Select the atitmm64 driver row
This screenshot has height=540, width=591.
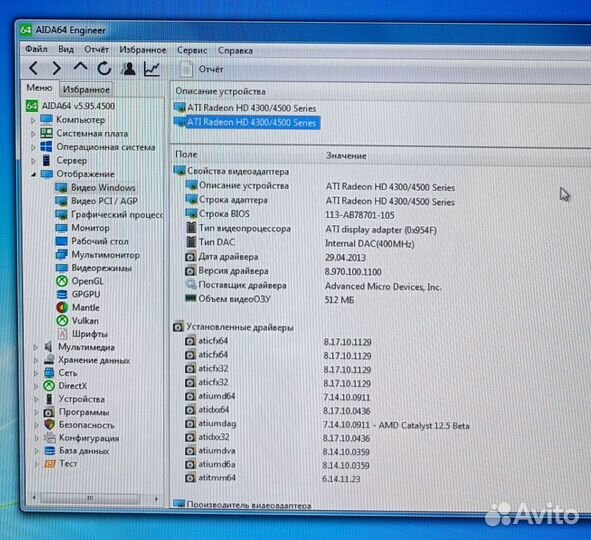(273, 478)
